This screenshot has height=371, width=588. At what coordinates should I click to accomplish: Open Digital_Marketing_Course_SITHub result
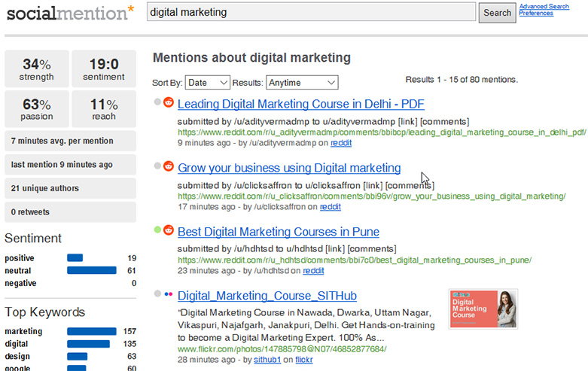coord(267,296)
